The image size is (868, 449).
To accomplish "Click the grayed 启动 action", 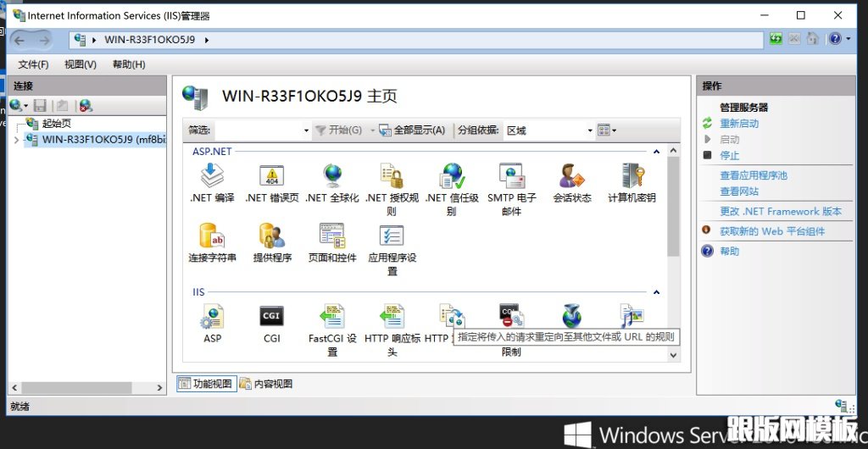I will [x=729, y=140].
